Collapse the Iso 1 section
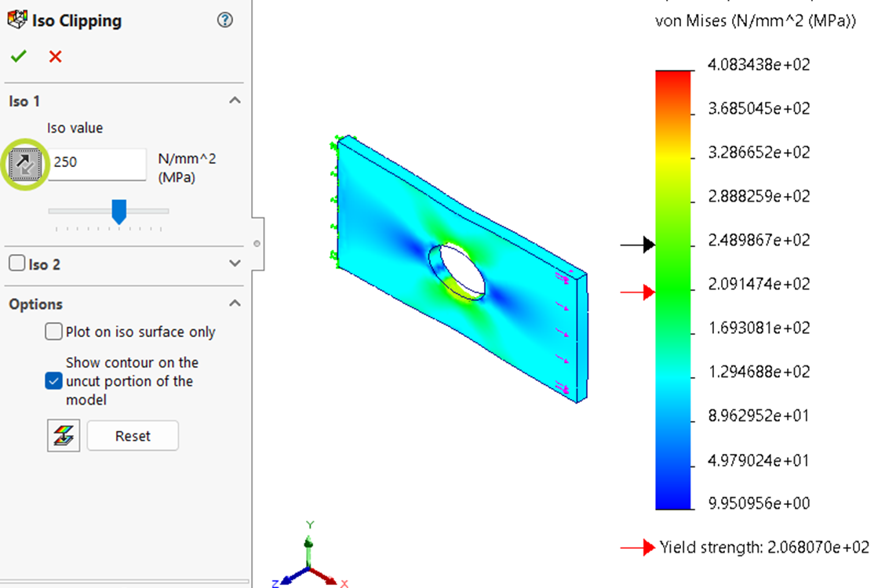 (235, 100)
